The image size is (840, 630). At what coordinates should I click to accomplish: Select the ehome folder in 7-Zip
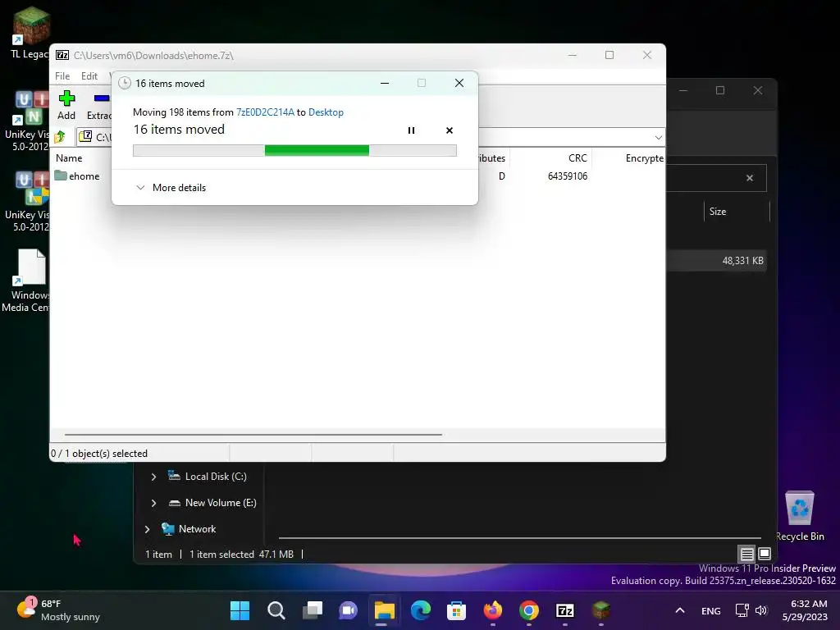[77, 176]
